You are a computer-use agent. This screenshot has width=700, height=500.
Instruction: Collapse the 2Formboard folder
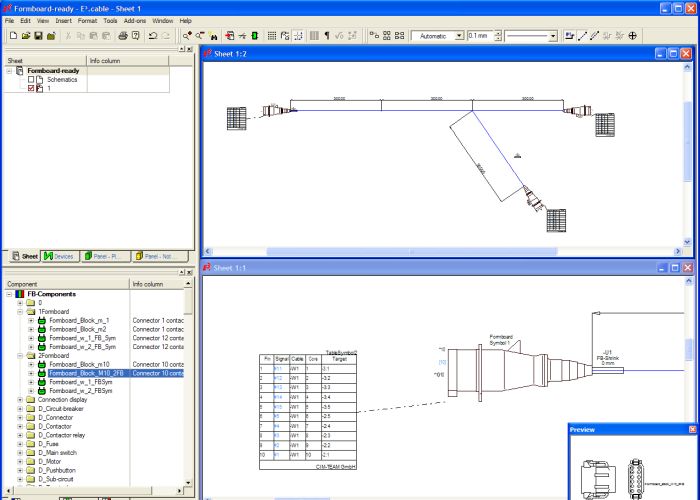(21, 355)
